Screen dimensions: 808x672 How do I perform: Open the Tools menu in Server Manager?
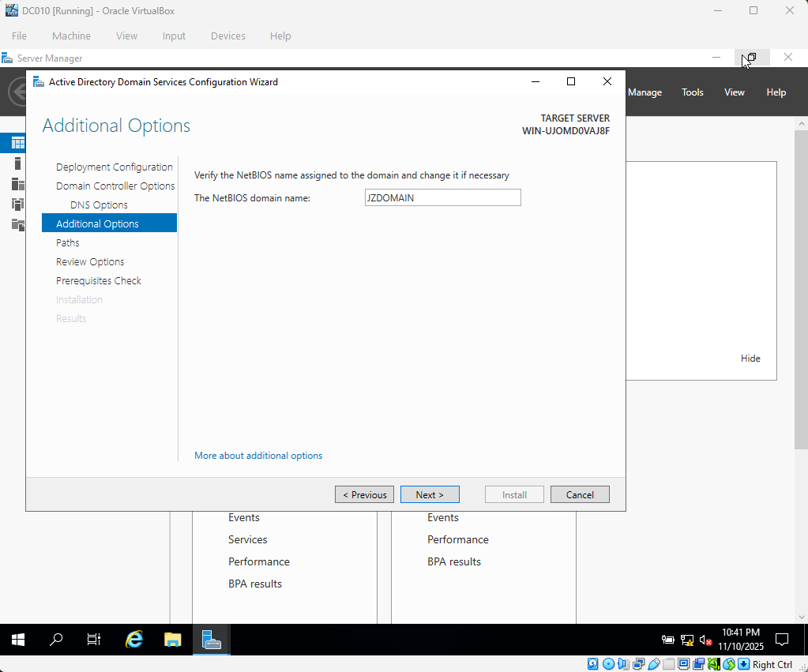pyautogui.click(x=692, y=92)
